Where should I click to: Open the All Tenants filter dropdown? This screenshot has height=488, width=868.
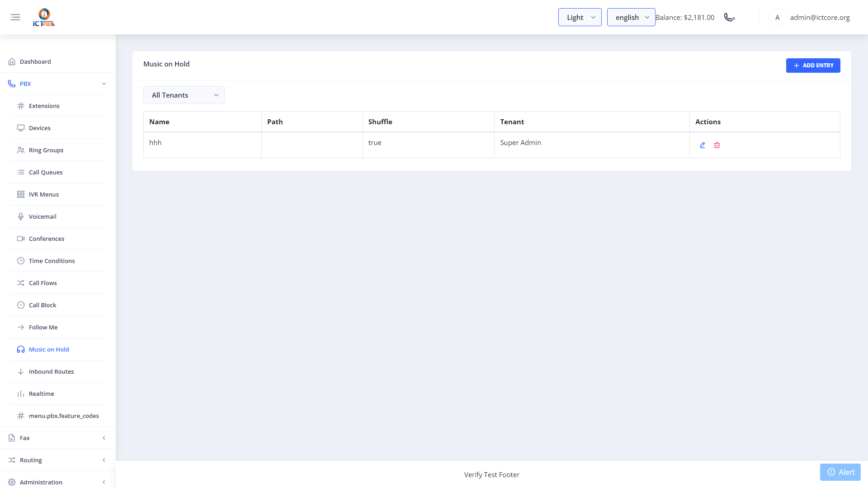(184, 95)
